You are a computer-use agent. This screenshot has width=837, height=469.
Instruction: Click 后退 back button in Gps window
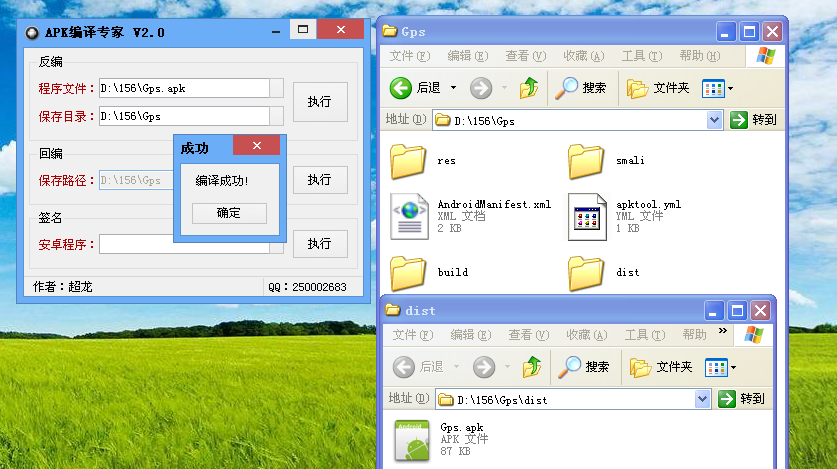coord(417,88)
